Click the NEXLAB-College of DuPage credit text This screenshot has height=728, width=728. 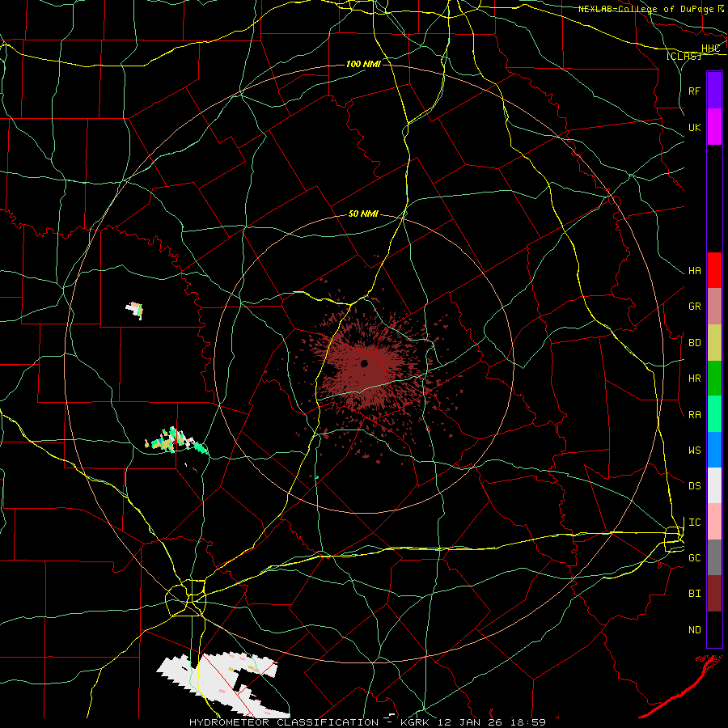pos(645,9)
